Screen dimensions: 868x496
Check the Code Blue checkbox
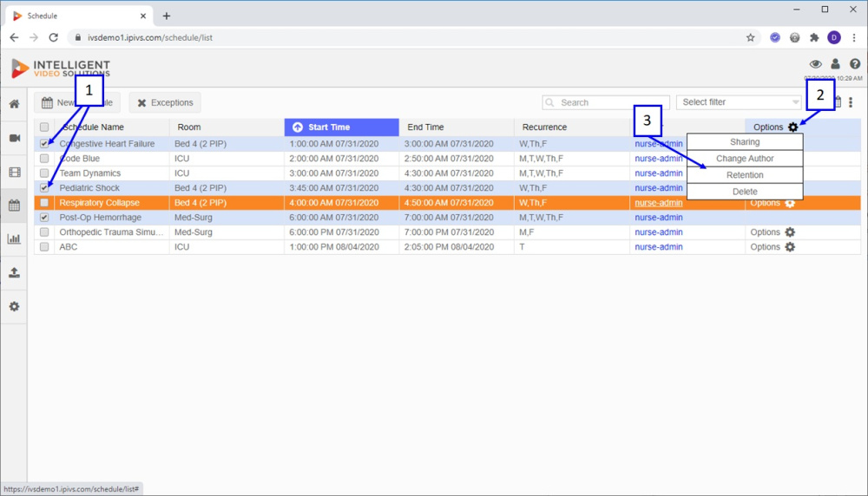(44, 158)
